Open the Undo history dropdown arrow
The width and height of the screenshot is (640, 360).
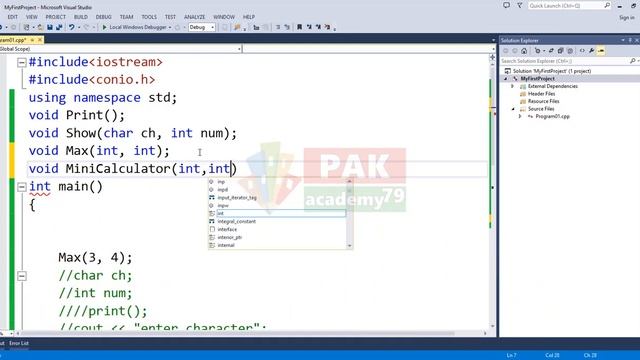tap(78, 27)
